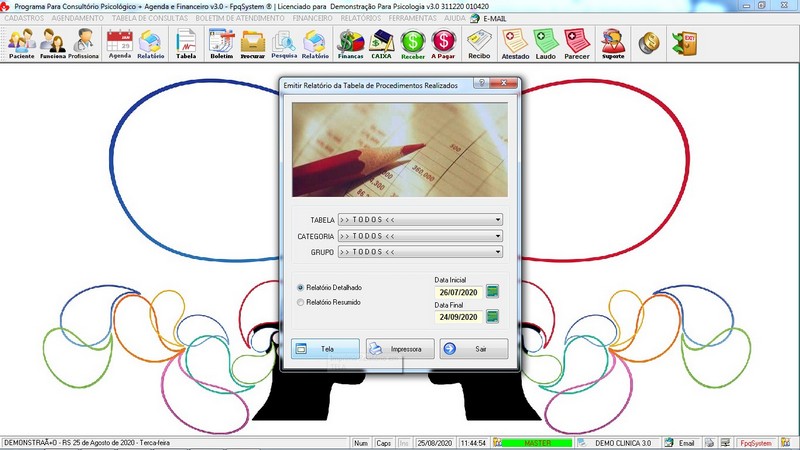Click the Agenda calendar icon
Image resolution: width=800 pixels, height=450 pixels.
120,43
